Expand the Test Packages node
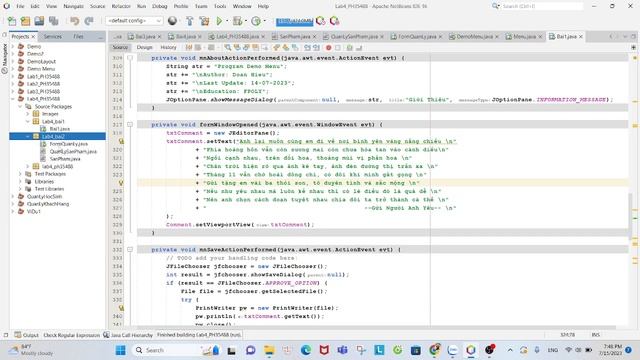This screenshot has height=360, width=640. click(x=20, y=174)
